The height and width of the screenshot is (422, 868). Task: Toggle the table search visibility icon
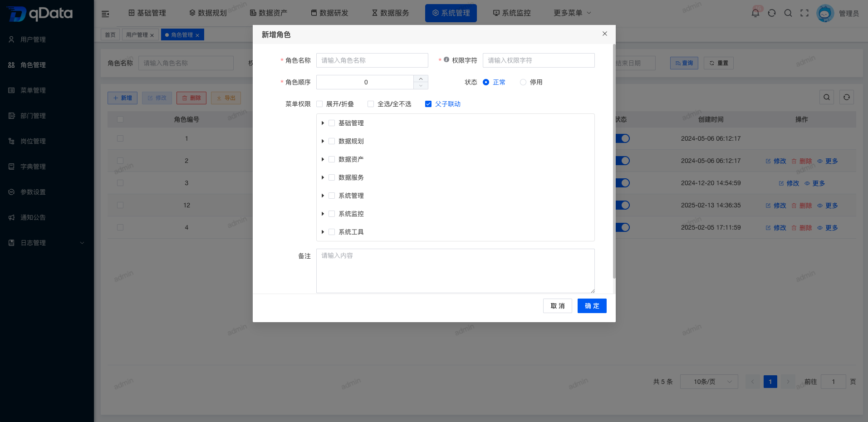click(827, 97)
